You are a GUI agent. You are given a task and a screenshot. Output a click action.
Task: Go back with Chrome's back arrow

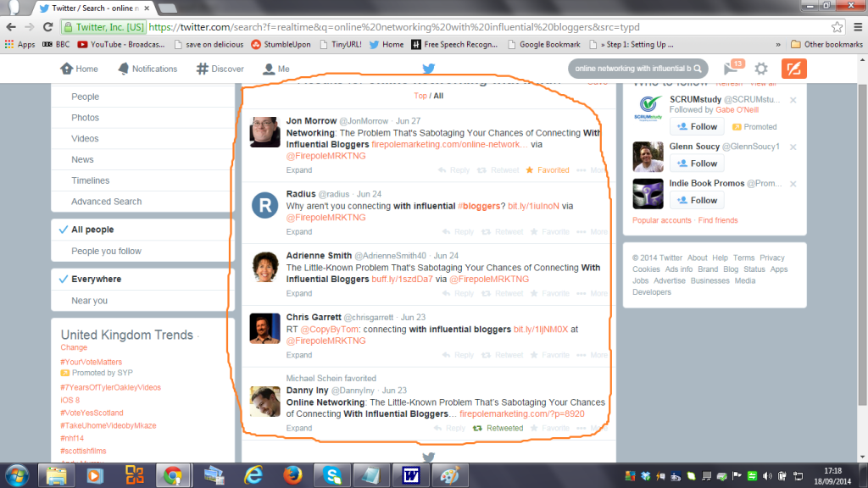click(x=11, y=26)
